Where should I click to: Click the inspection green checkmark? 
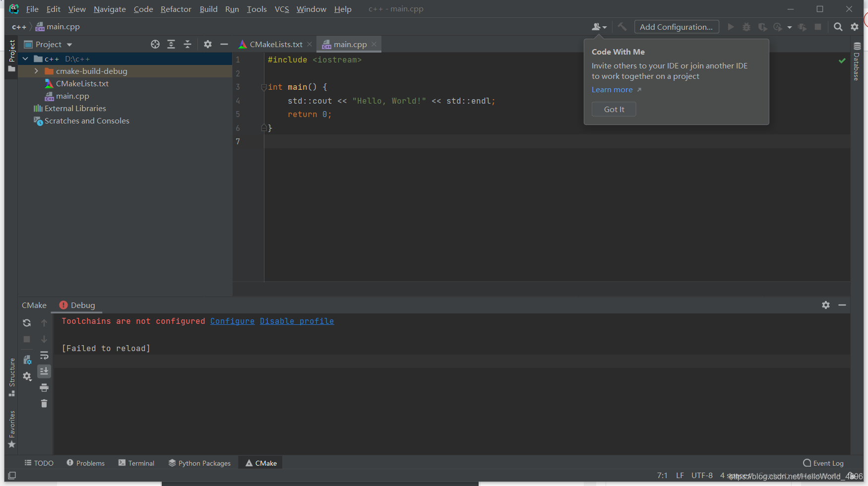(x=842, y=61)
